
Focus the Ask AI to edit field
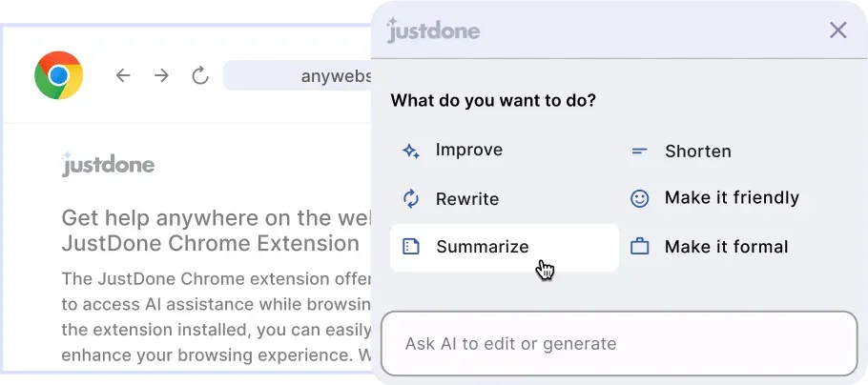point(619,343)
